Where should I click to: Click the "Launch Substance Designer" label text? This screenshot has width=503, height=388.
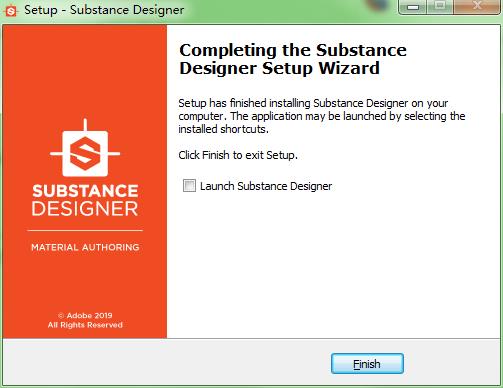[x=266, y=186]
